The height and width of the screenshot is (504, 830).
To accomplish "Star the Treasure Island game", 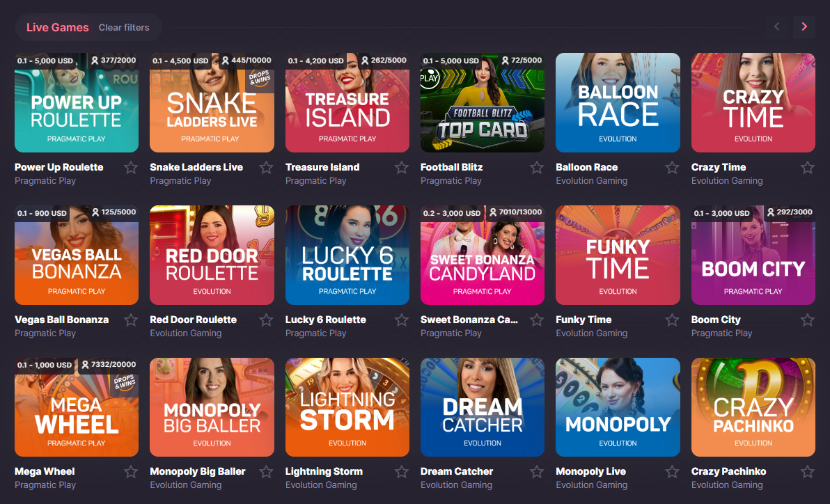I will 402,168.
